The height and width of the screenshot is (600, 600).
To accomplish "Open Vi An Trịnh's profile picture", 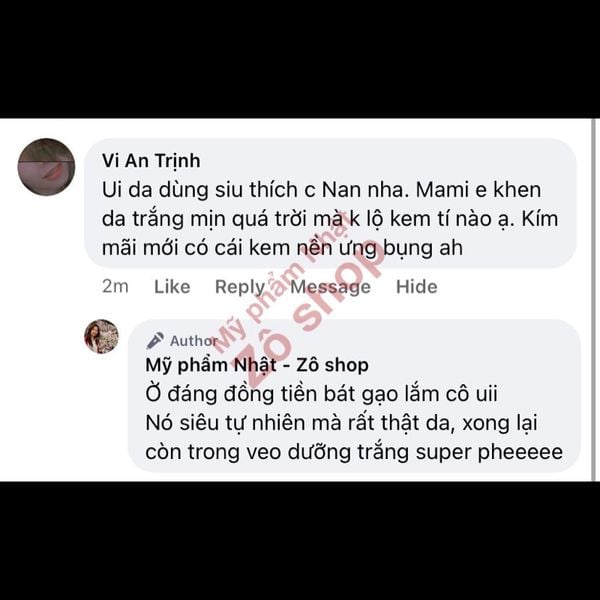I will click(46, 167).
